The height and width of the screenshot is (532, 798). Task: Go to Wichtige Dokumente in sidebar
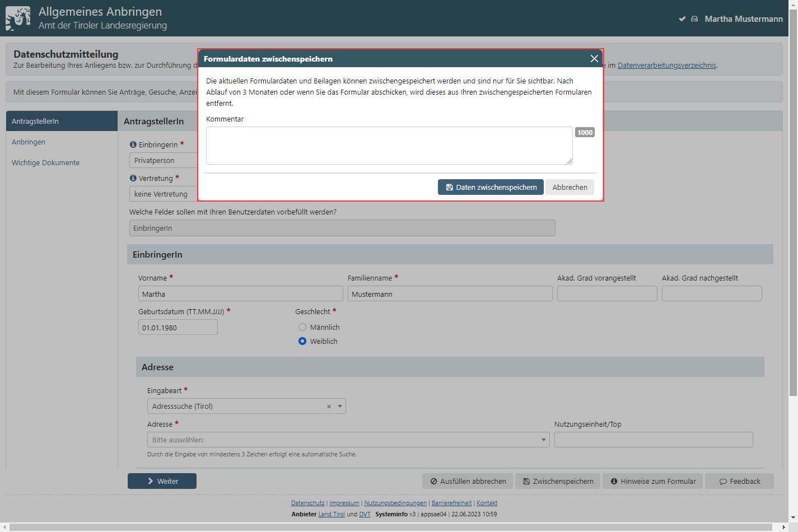45,163
